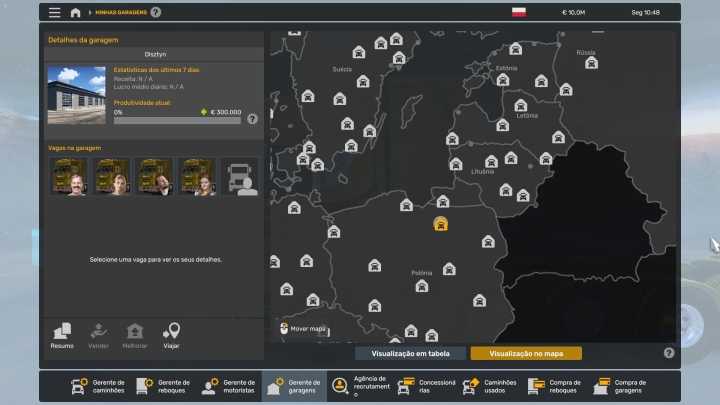The image size is (720, 405).
Task: Click garage marker above Estônia label
Action: [x=516, y=49]
